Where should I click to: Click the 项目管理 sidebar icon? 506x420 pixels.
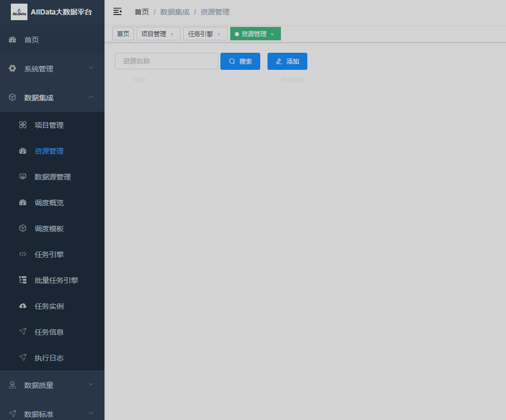point(23,125)
